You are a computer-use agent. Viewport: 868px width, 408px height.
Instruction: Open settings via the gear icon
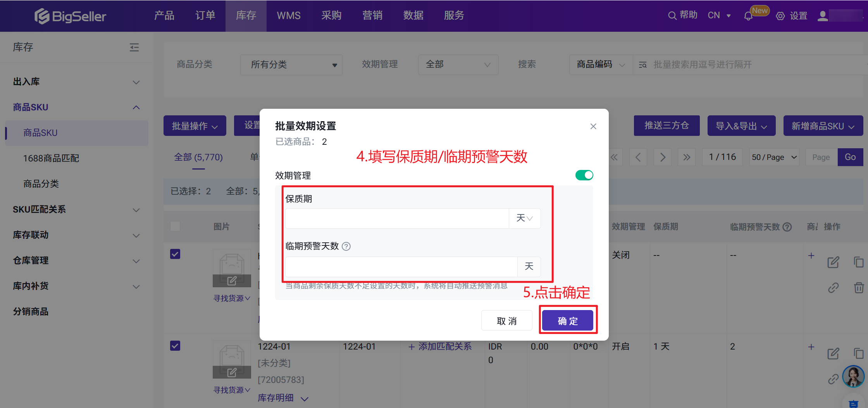pos(780,16)
